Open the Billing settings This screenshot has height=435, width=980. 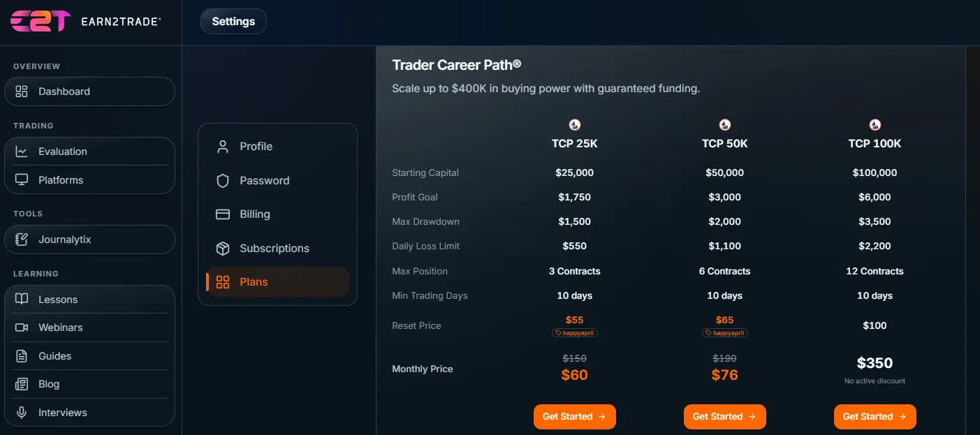click(x=255, y=214)
